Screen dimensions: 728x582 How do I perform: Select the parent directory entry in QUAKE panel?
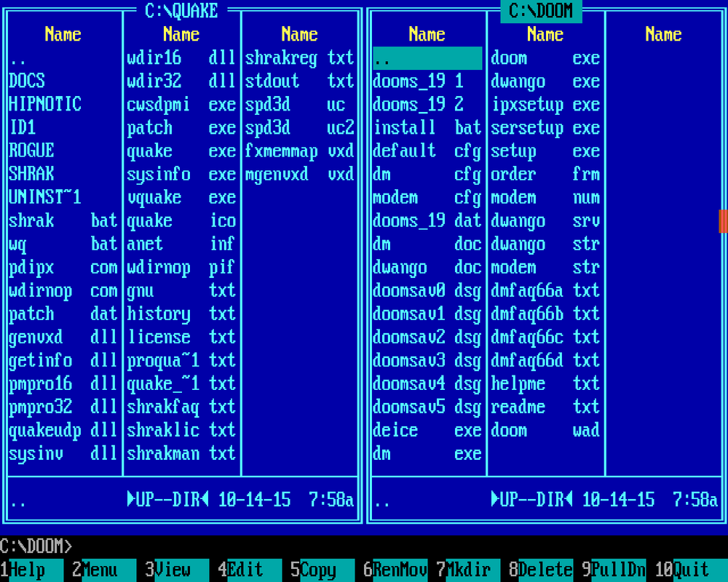[63, 58]
